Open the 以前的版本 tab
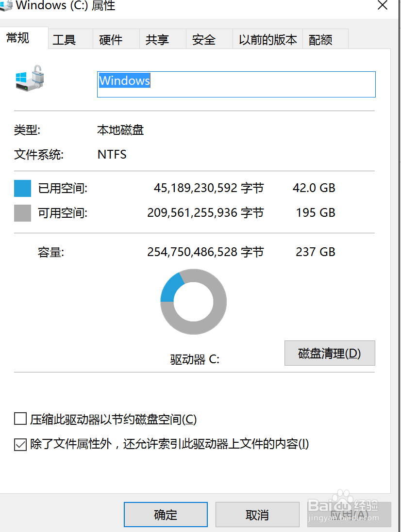Viewport: 401px width, 532px height. [x=267, y=39]
